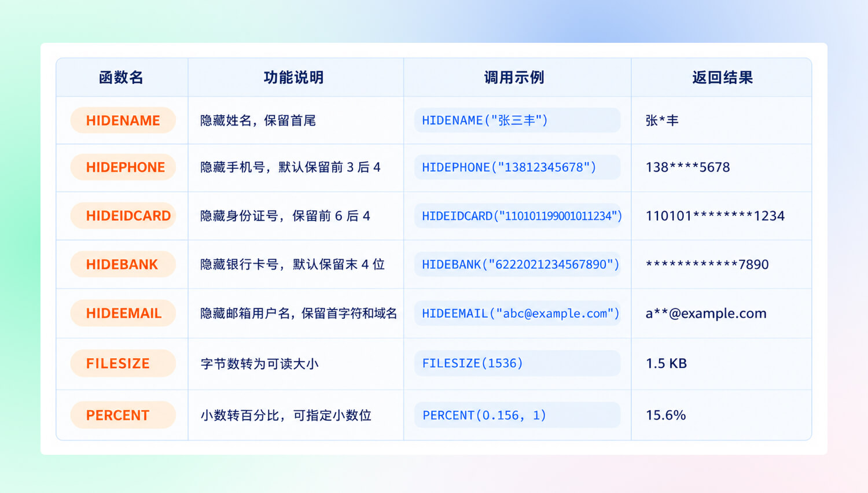Select the PERCENT function tag

123,415
